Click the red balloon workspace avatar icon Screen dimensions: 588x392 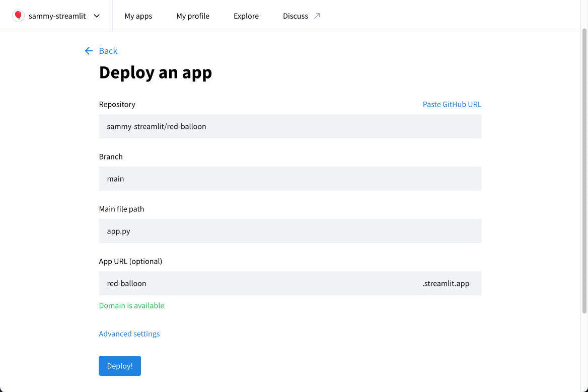18,16
